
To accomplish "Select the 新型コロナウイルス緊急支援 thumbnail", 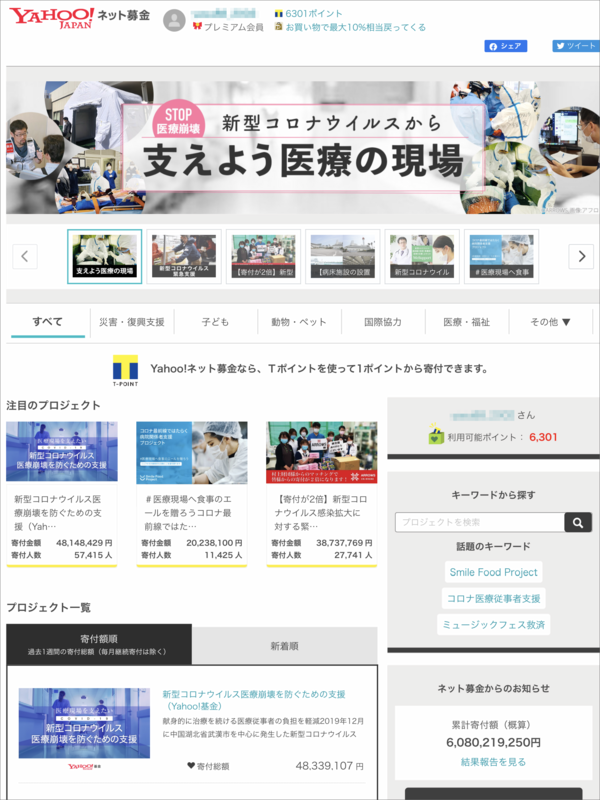I will click(x=184, y=256).
